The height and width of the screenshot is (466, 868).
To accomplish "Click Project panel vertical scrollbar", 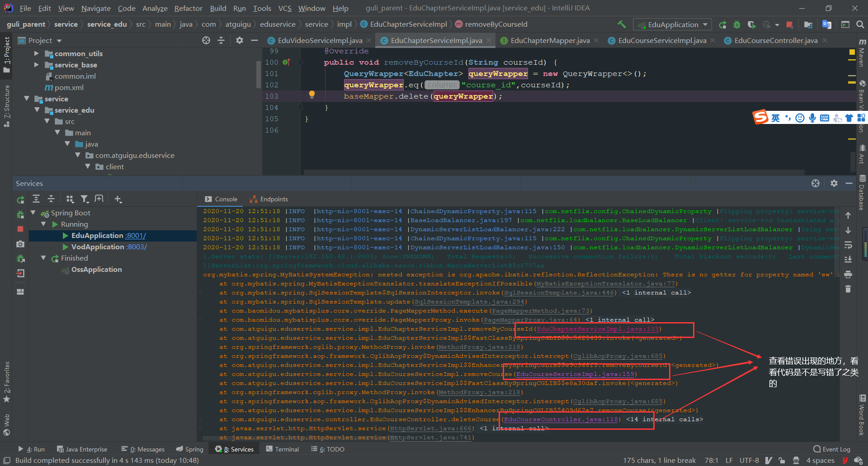I will [259, 75].
